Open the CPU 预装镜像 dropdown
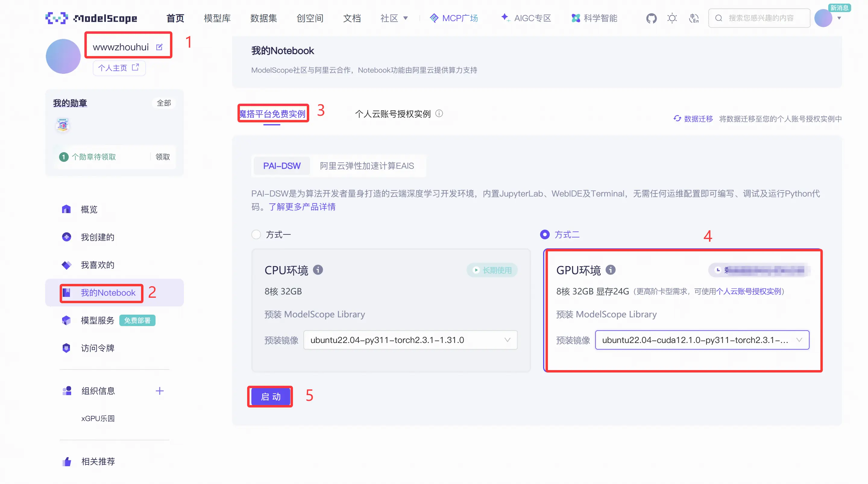Screen dimensions: 868x484 410,340
